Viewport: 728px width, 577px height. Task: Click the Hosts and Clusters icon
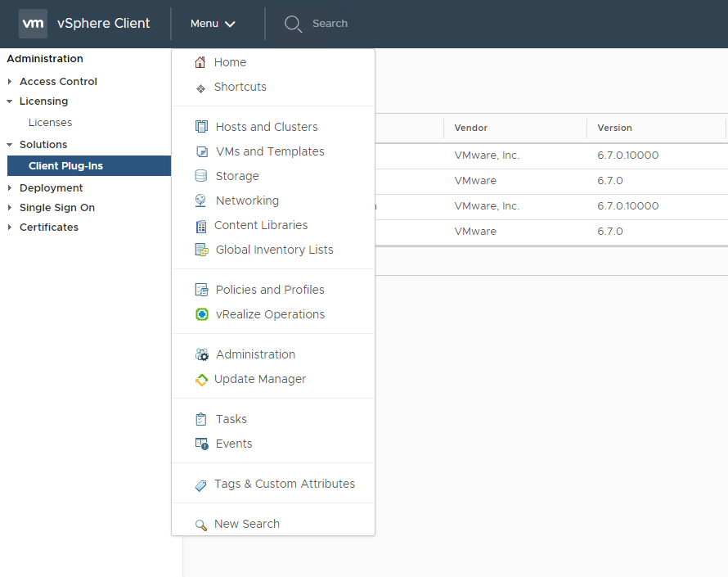click(201, 127)
